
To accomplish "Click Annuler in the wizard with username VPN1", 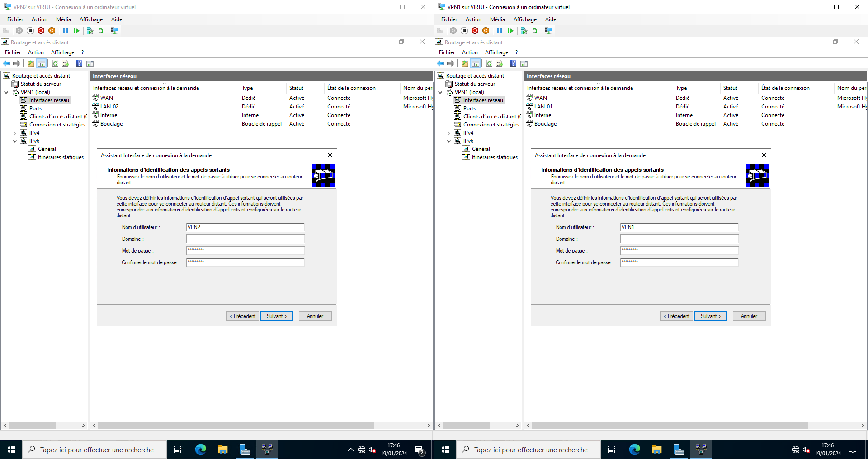I will pyautogui.click(x=749, y=316).
